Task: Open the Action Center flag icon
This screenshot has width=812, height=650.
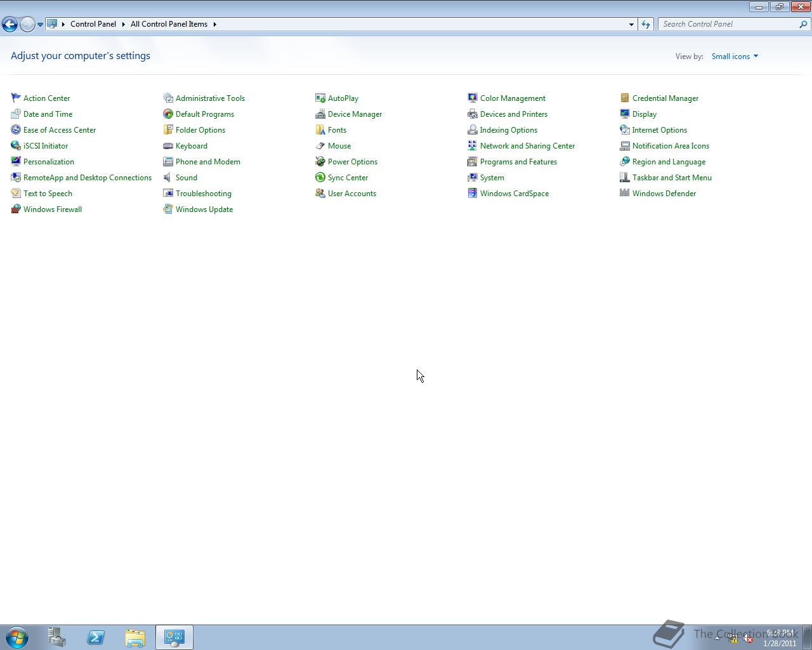Action: click(16, 98)
